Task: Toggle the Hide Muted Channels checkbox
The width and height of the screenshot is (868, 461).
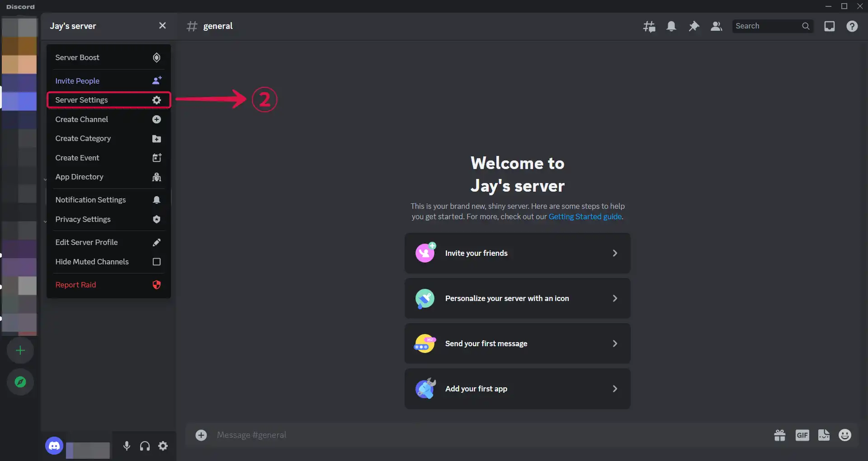Action: tap(156, 262)
